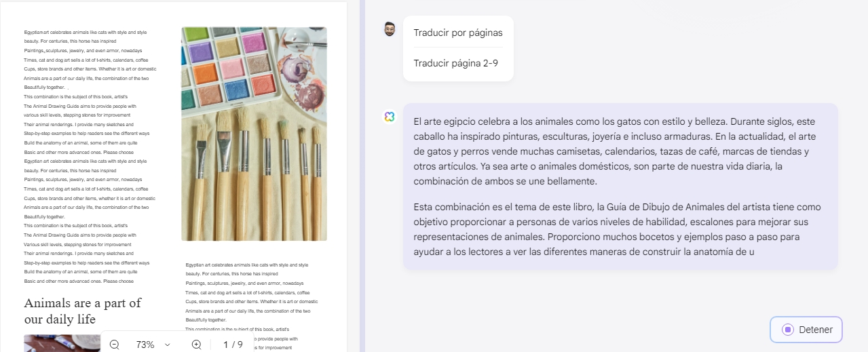Select translated paragraph starting Esta combinación
The image size is (868, 352).
[x=617, y=229]
